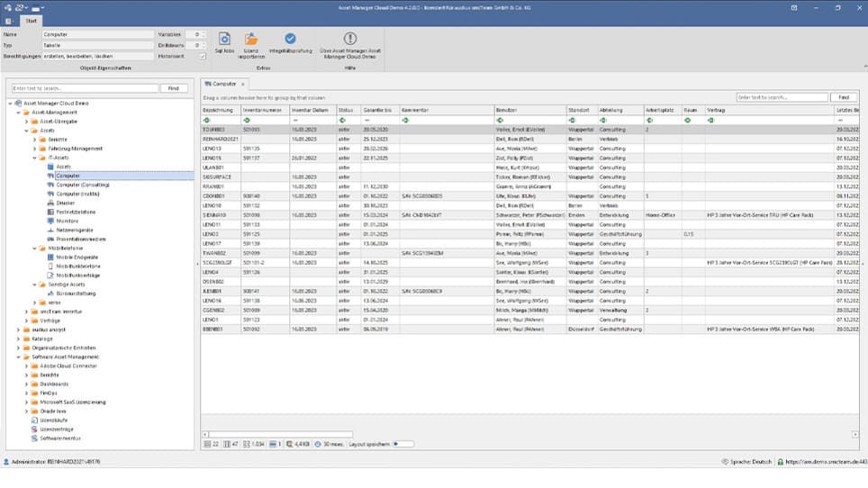Click the Drilldowns stepper field
This screenshot has height=488, width=868.
(196, 45)
